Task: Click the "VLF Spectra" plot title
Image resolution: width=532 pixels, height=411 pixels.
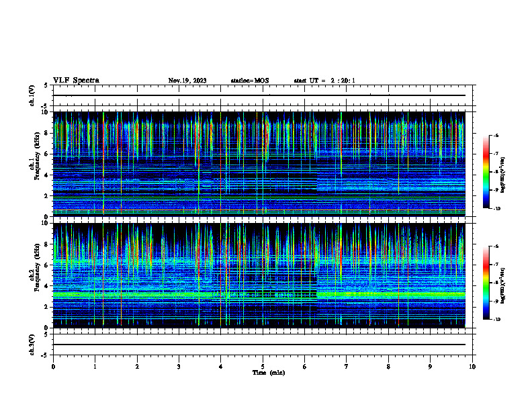Action: coord(76,81)
